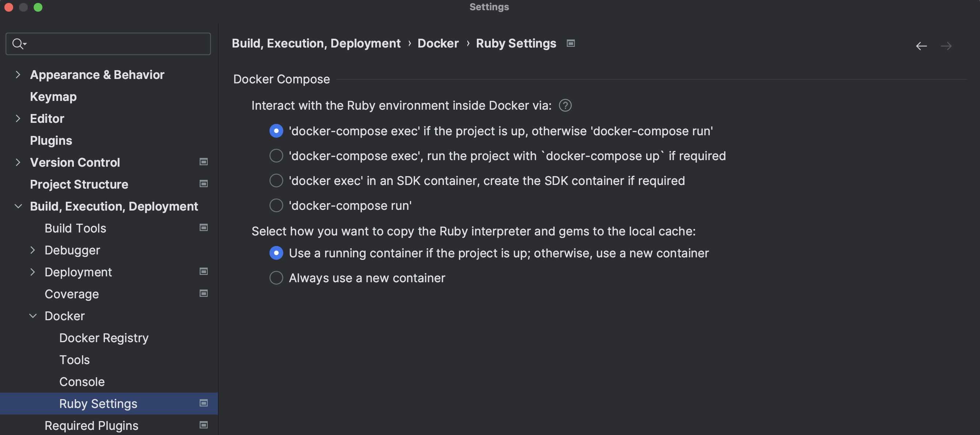Click the help question mark icon
Image resolution: width=980 pixels, height=435 pixels.
pos(565,105)
